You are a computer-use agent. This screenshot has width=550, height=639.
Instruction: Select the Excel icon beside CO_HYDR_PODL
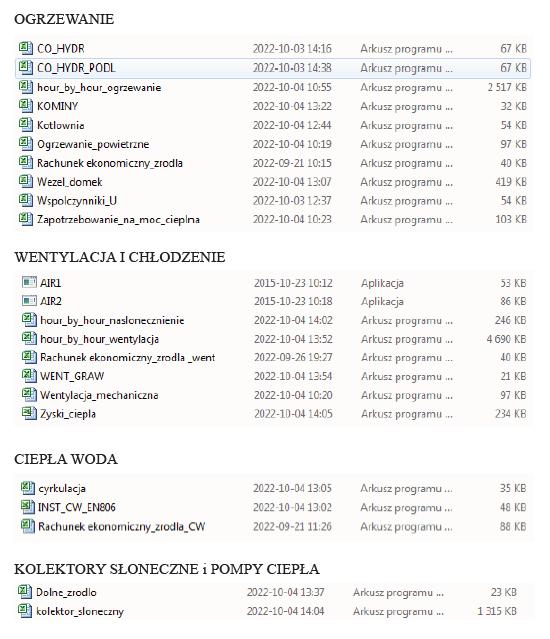(26, 67)
